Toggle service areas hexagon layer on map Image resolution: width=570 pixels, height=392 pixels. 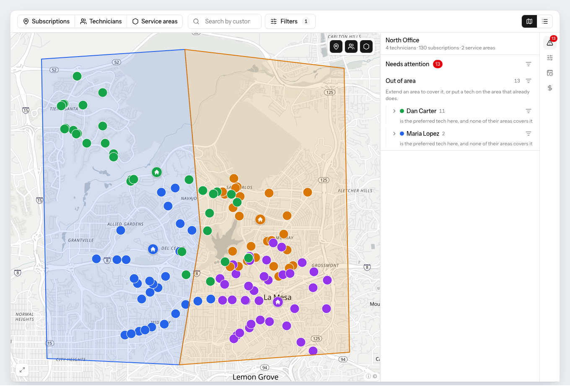point(366,46)
